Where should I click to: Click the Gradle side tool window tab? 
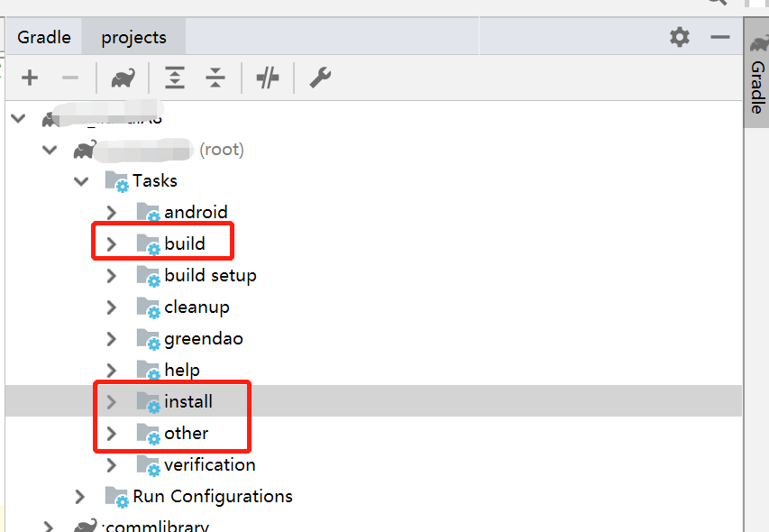(757, 74)
